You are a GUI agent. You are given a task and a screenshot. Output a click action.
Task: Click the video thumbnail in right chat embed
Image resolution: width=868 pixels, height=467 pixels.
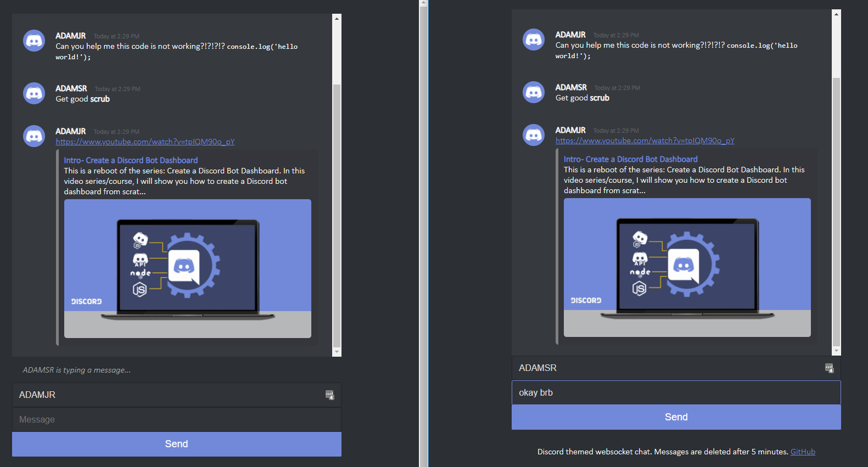pyautogui.click(x=687, y=267)
